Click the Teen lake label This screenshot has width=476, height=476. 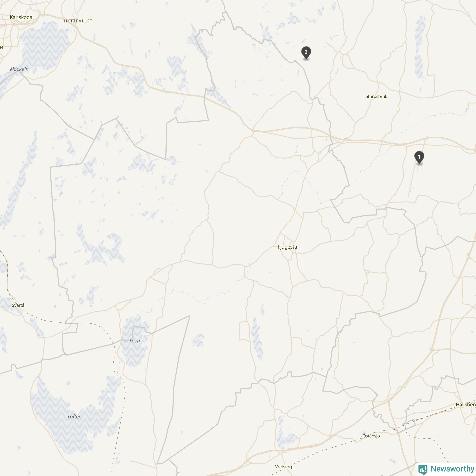tap(134, 340)
